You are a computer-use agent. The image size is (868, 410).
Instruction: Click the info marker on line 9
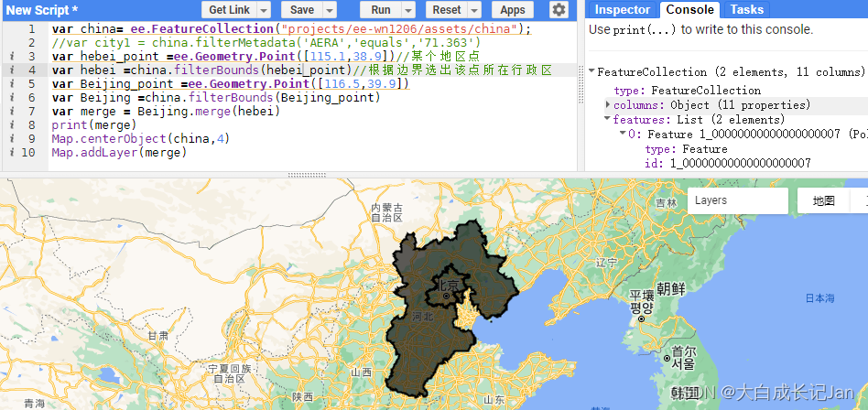(11, 139)
